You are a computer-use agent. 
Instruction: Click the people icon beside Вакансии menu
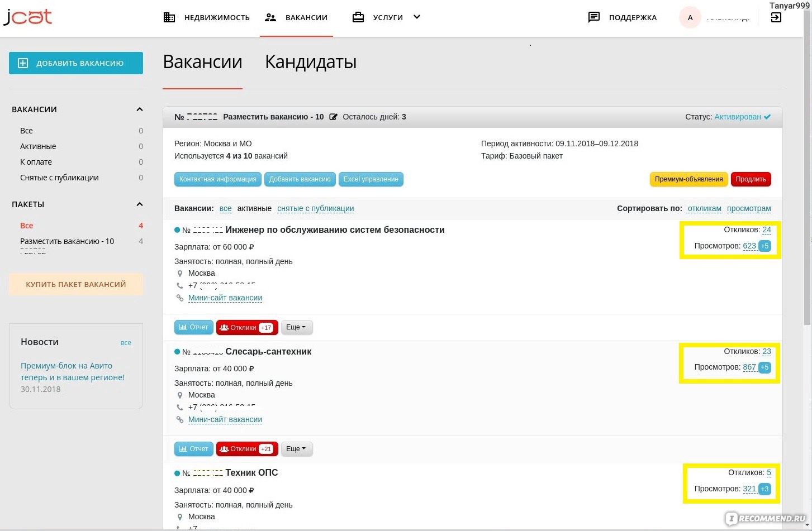click(270, 17)
